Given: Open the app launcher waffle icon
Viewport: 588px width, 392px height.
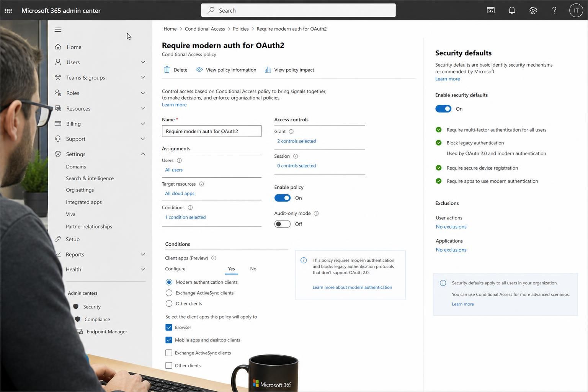Looking at the screenshot, I should 8,11.
